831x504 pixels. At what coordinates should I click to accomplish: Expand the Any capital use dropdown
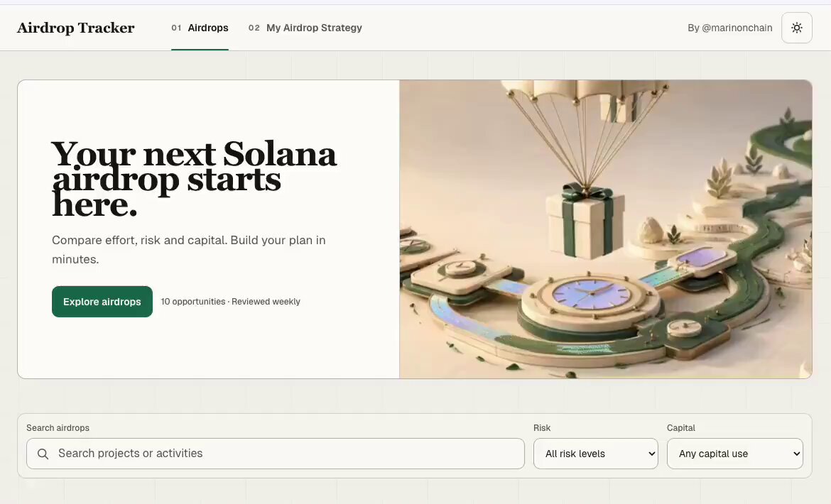735,454
